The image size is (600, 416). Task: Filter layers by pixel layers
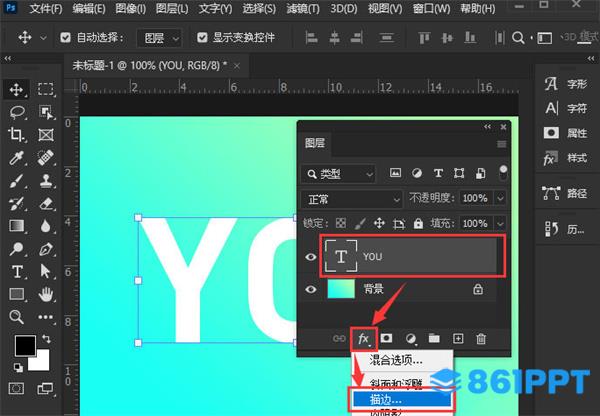pyautogui.click(x=395, y=173)
